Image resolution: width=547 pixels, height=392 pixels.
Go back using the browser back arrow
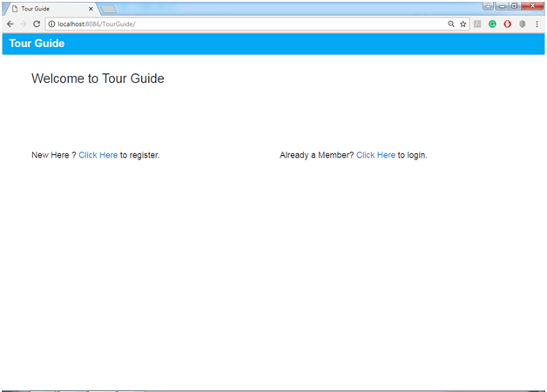tap(10, 24)
